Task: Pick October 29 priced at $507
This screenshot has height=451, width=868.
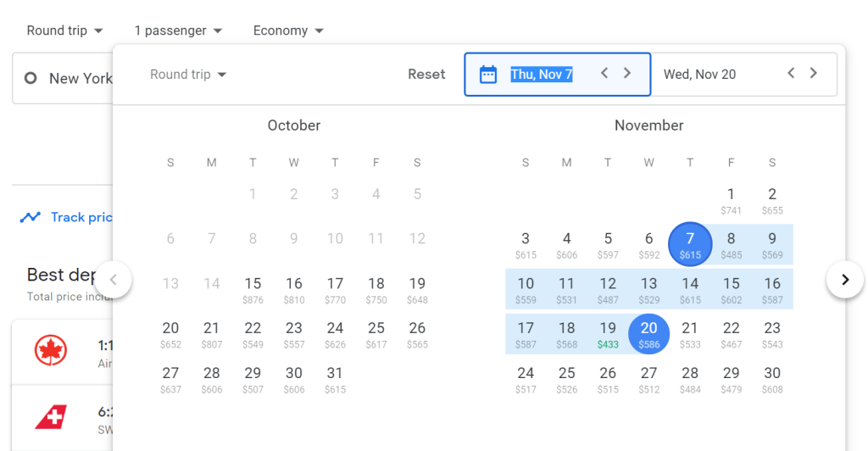Action: click(253, 378)
